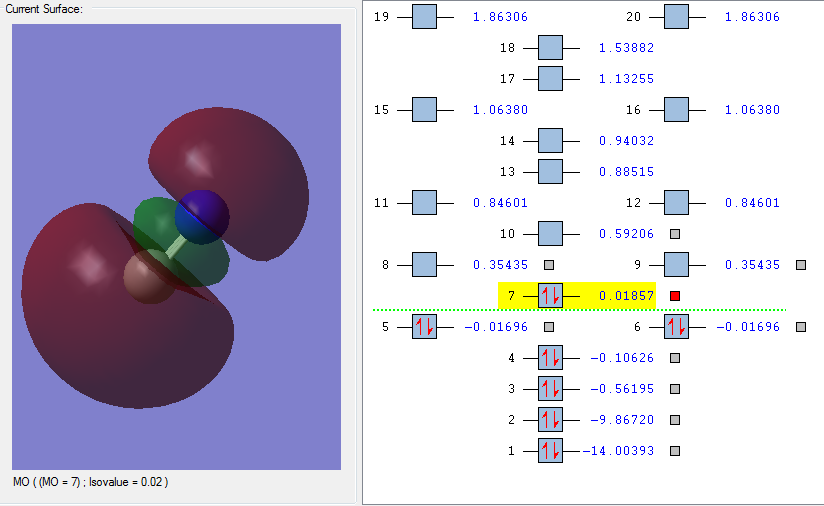The width and height of the screenshot is (824, 506).
Task: Click energy value 1.53882
Action: (x=626, y=48)
